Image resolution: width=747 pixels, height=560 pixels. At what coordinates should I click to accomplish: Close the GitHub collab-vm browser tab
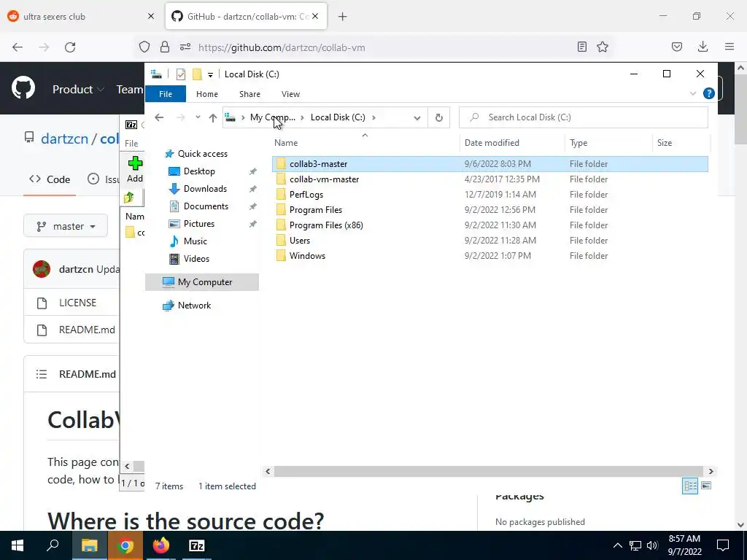315,17
